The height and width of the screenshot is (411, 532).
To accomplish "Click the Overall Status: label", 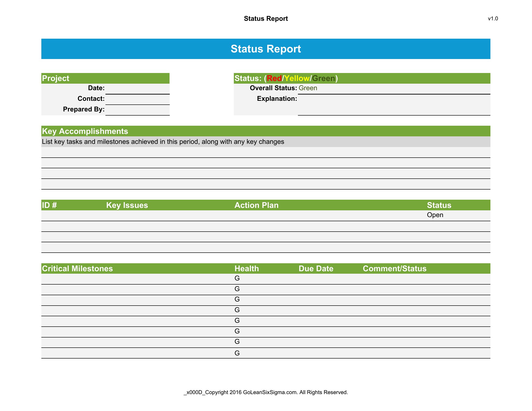I will (x=273, y=88).
